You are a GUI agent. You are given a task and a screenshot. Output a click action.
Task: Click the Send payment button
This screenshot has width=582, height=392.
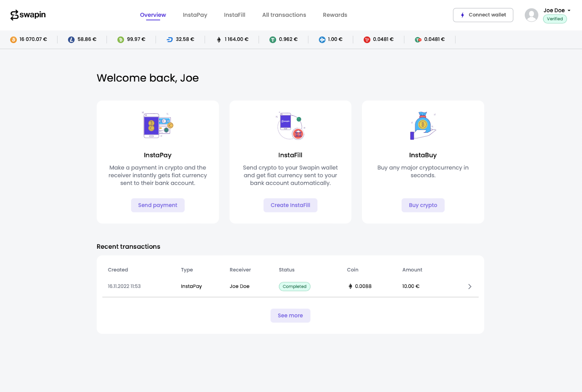click(x=158, y=205)
